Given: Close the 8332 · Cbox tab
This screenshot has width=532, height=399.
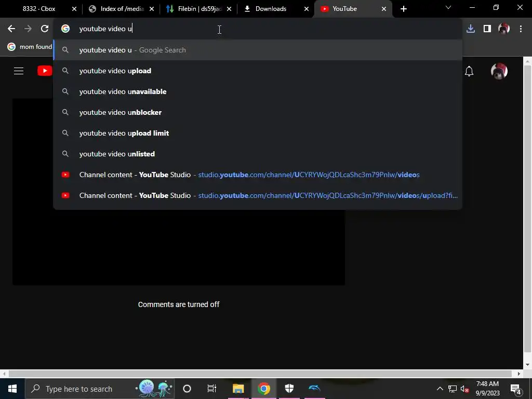Looking at the screenshot, I should click(x=74, y=9).
